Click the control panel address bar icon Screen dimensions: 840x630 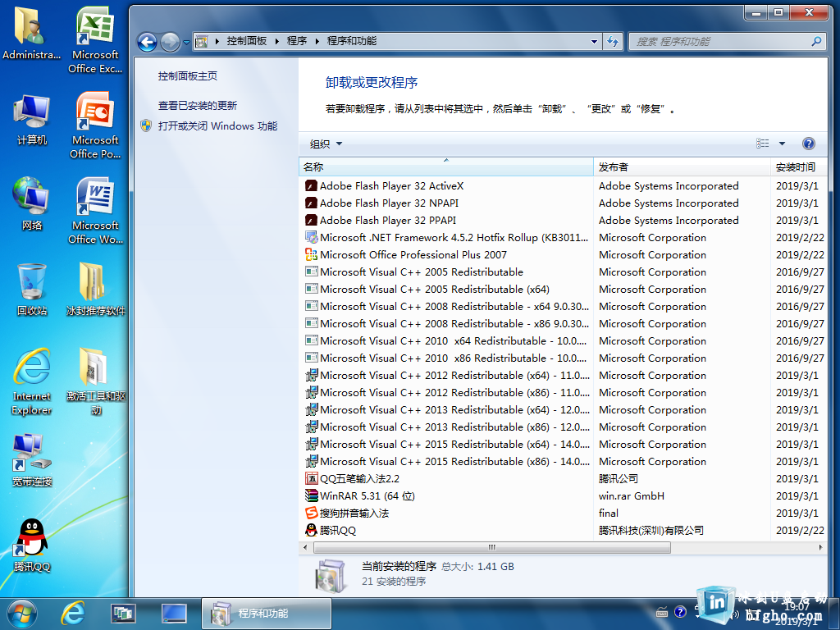(202, 41)
